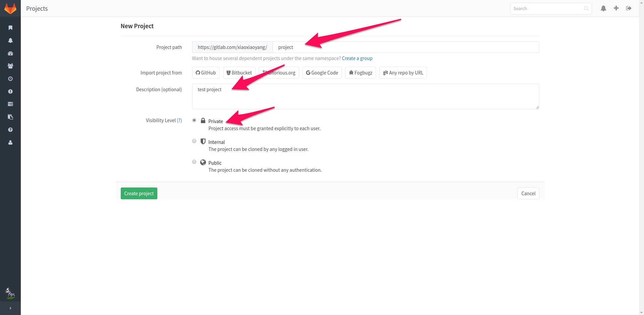Open the clock icon in sidebar
This screenshot has height=315, width=644.
[x=10, y=79]
